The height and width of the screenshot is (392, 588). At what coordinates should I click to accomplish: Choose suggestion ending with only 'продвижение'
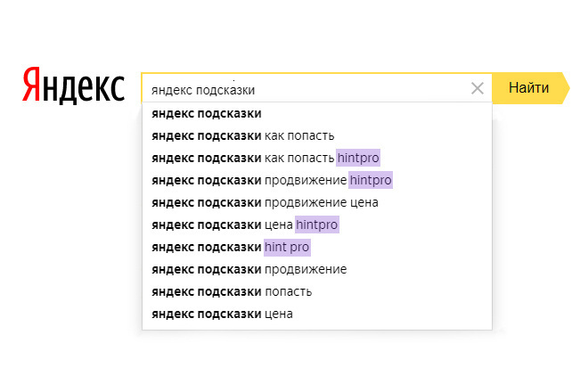tap(317, 269)
